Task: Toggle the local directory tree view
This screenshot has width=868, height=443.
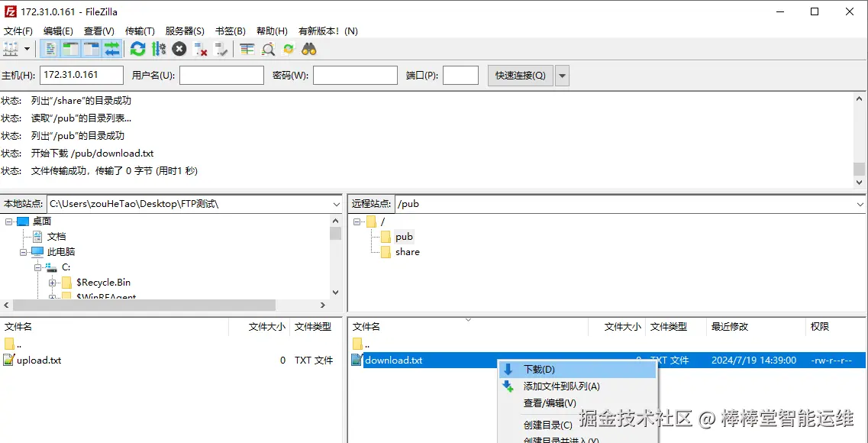Action: click(x=70, y=50)
